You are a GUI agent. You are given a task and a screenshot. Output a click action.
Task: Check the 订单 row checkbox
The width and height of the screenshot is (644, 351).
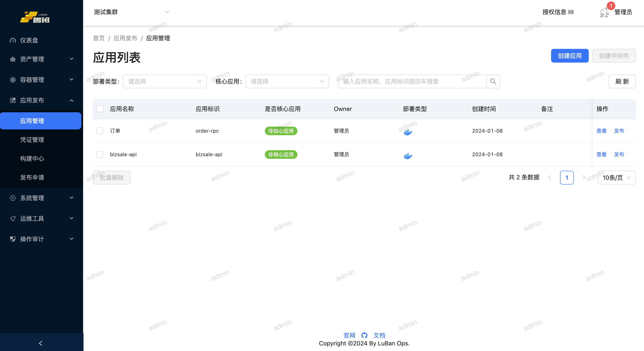point(100,131)
